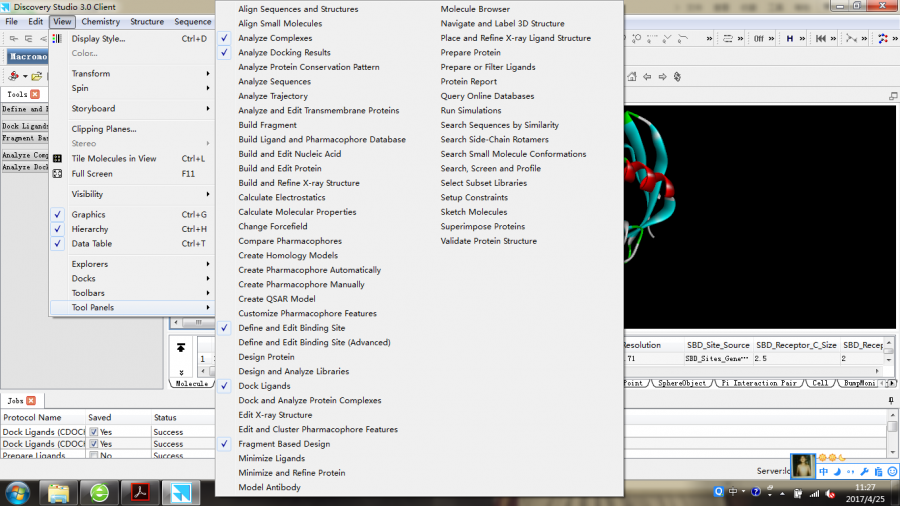Click the red-blue atoms toolbar icon
This screenshot has height=506, width=900.
click(883, 38)
